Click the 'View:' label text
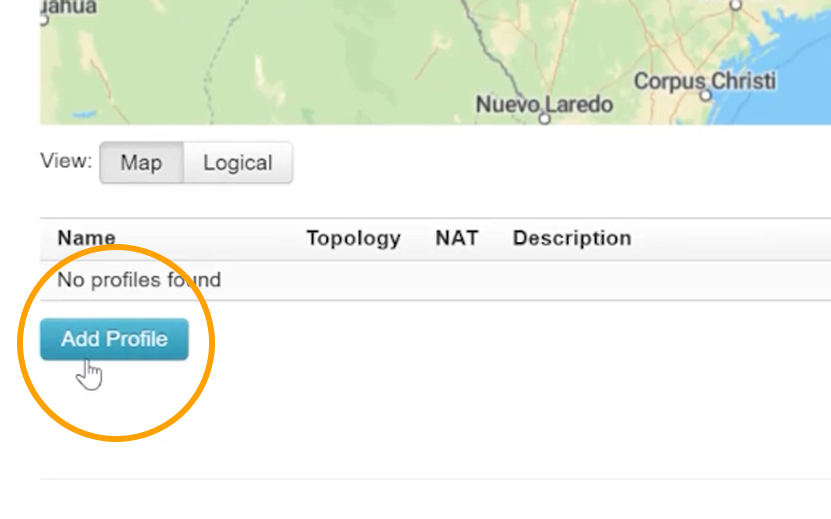Image resolution: width=831 pixels, height=519 pixels. [x=66, y=161]
